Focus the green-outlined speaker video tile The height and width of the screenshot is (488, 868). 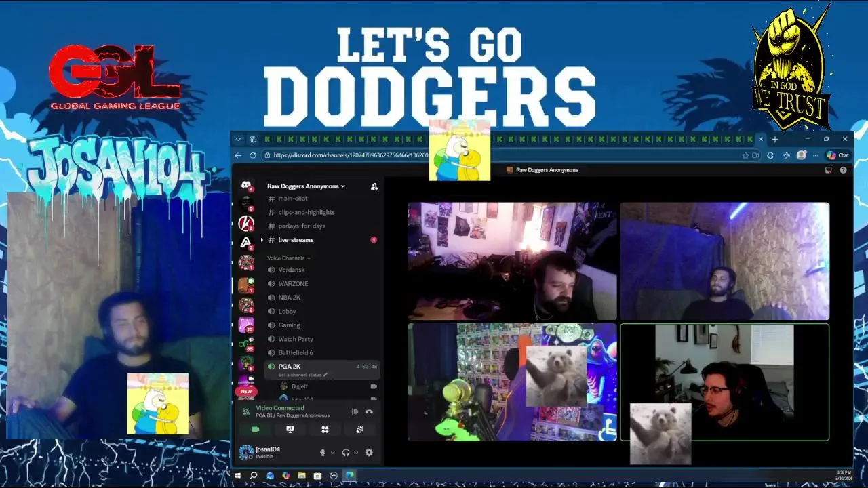tap(725, 382)
